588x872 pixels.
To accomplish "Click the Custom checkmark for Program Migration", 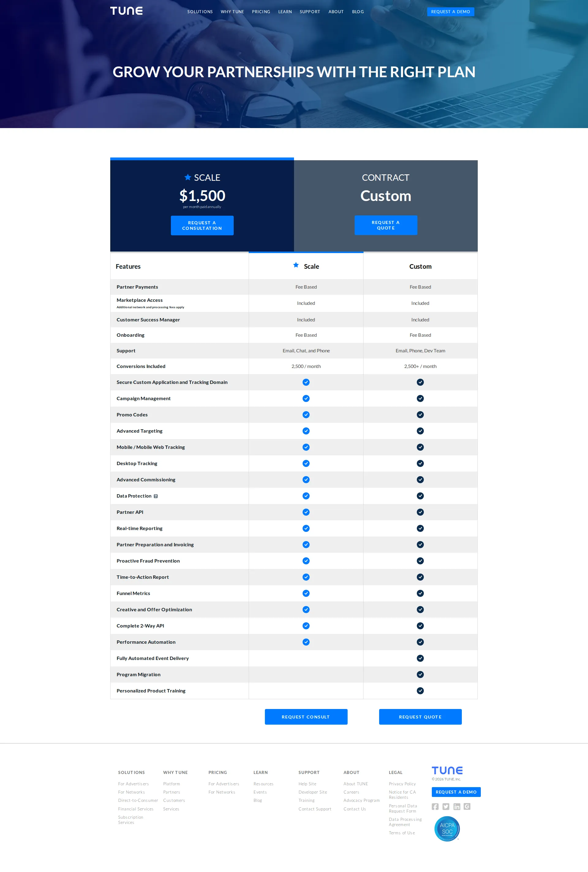I will coord(420,674).
